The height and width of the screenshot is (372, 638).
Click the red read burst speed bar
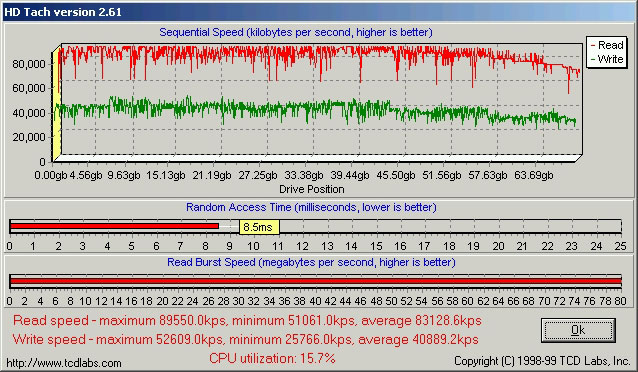point(315,281)
